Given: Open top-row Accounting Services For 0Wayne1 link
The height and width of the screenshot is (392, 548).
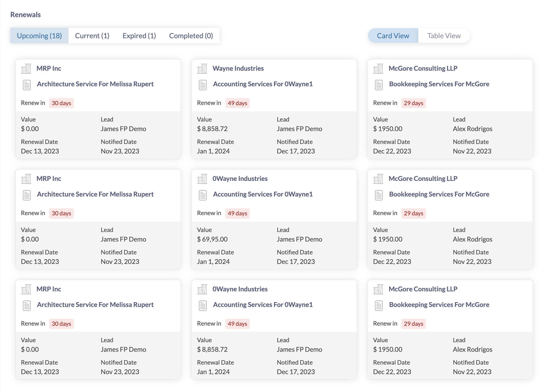Looking at the screenshot, I should point(263,84).
